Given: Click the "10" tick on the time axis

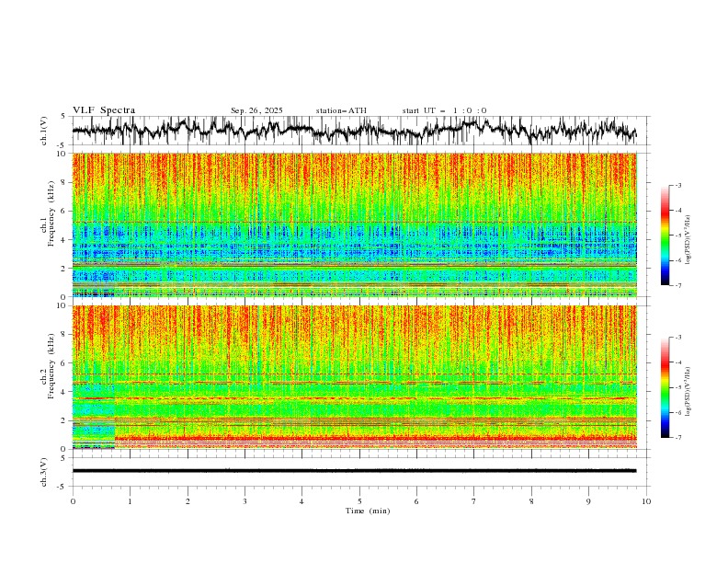Looking at the screenshot, I should pyautogui.click(x=646, y=501).
